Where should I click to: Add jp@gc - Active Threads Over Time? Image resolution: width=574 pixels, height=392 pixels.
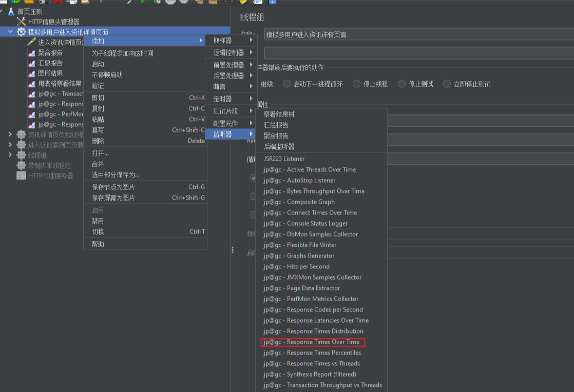coord(321,170)
